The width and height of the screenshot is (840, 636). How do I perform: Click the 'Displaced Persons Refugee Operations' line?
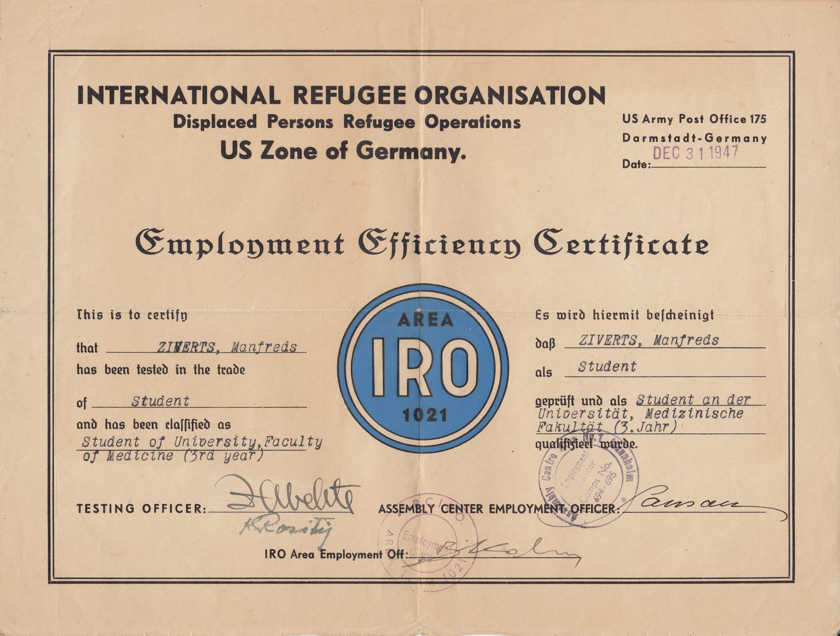tap(347, 122)
